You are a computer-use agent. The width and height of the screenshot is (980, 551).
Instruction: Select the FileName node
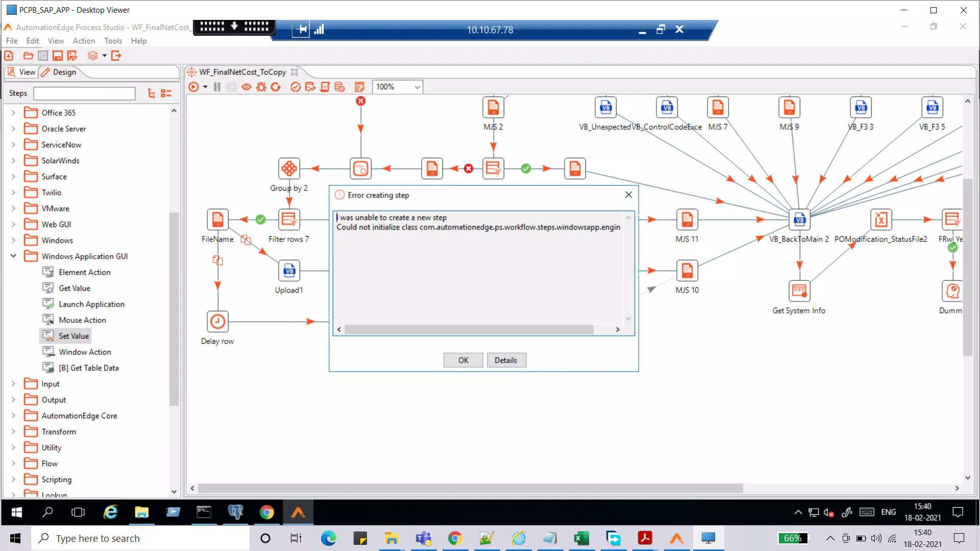[x=217, y=219]
